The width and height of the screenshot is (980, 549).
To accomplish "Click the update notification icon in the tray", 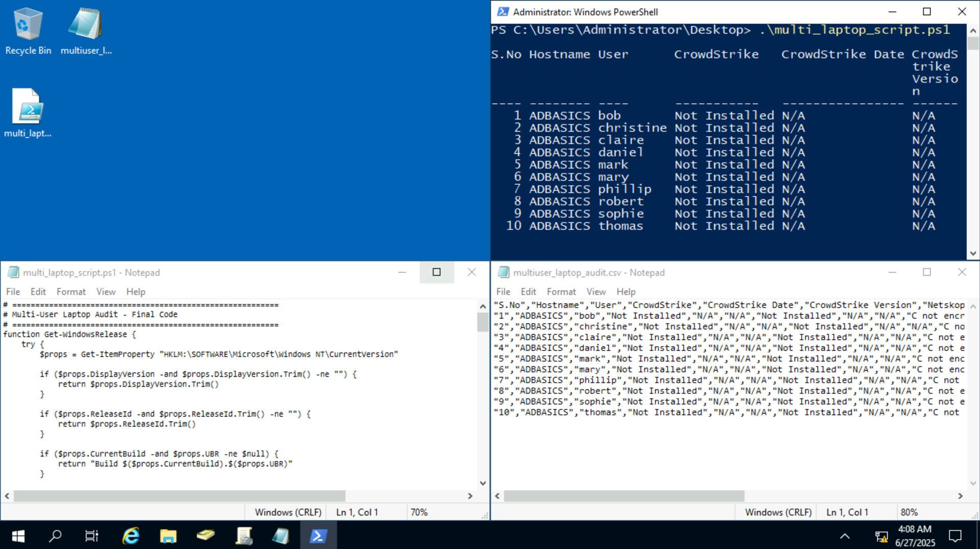I will point(881,536).
